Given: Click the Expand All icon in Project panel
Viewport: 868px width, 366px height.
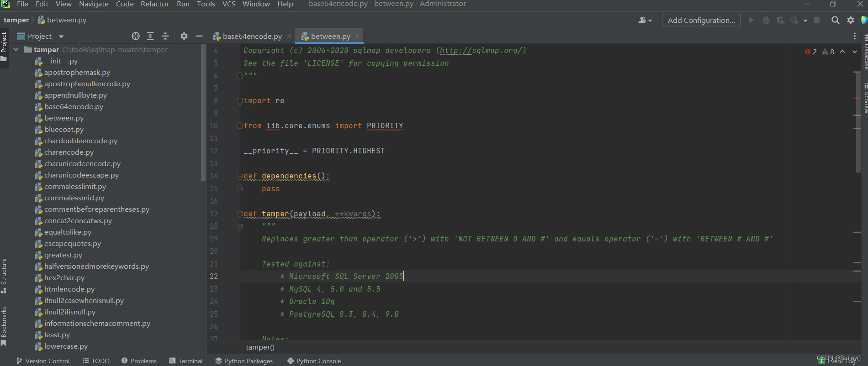Looking at the screenshot, I should point(150,36).
